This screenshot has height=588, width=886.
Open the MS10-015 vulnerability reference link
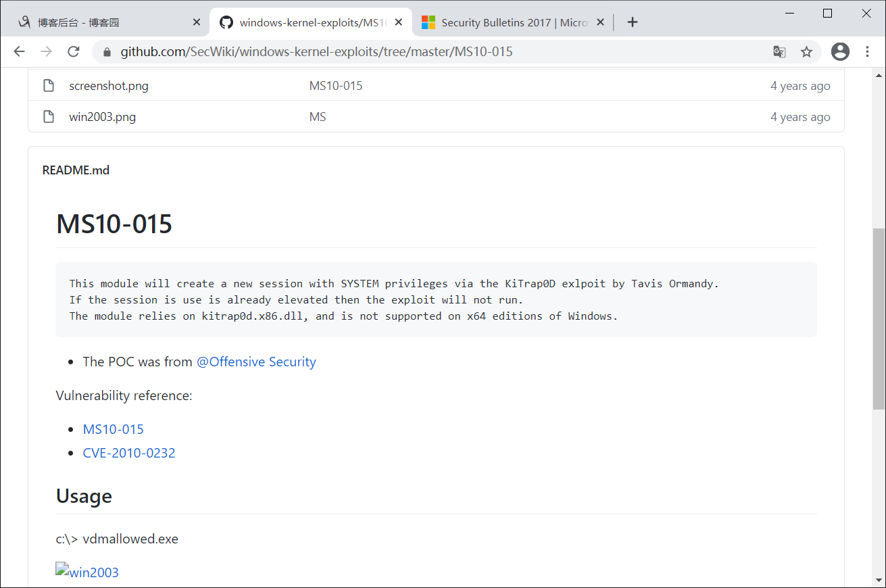coord(113,429)
